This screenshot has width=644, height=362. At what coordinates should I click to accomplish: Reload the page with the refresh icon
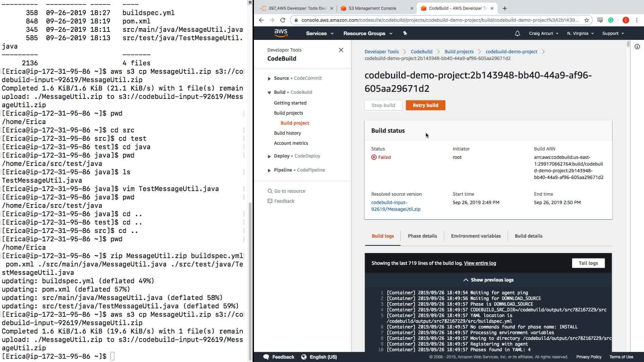click(x=283, y=20)
